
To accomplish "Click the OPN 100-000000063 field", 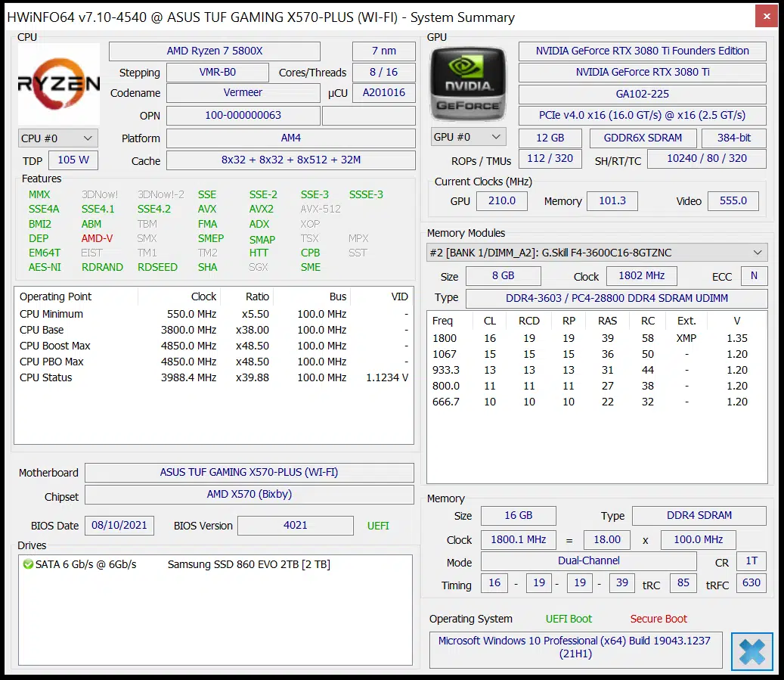I will pyautogui.click(x=243, y=115).
